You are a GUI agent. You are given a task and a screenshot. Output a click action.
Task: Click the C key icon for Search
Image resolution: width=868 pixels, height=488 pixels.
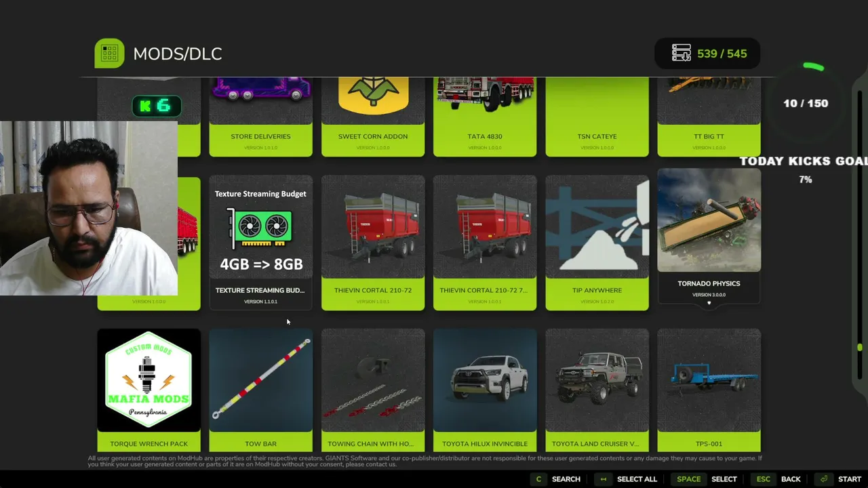coord(538,479)
